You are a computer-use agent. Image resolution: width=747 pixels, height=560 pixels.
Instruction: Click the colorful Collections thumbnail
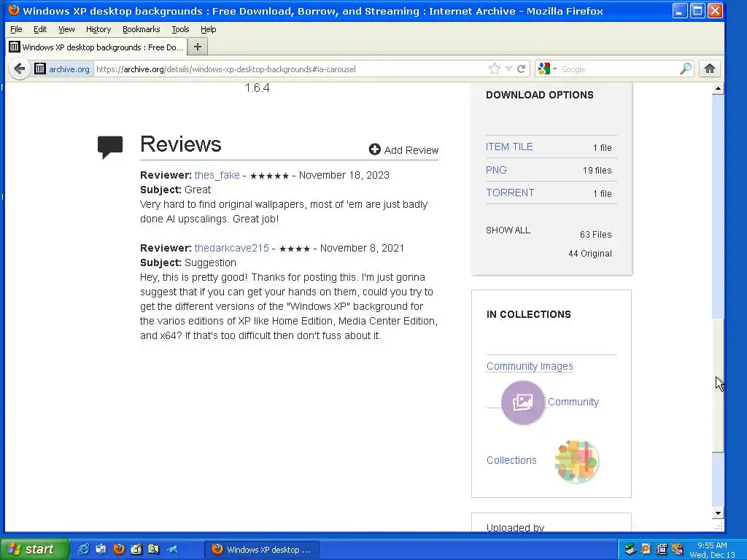tap(576, 462)
